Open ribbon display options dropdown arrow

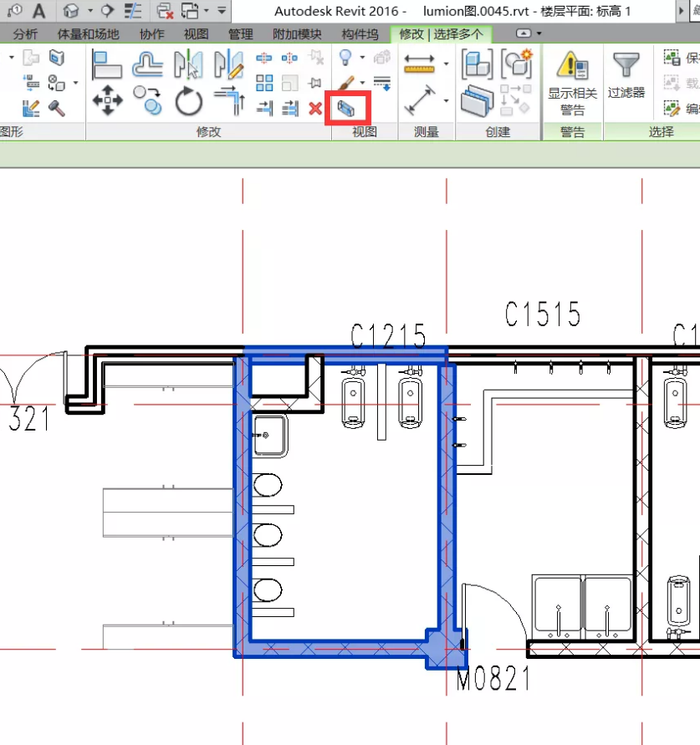click(539, 33)
